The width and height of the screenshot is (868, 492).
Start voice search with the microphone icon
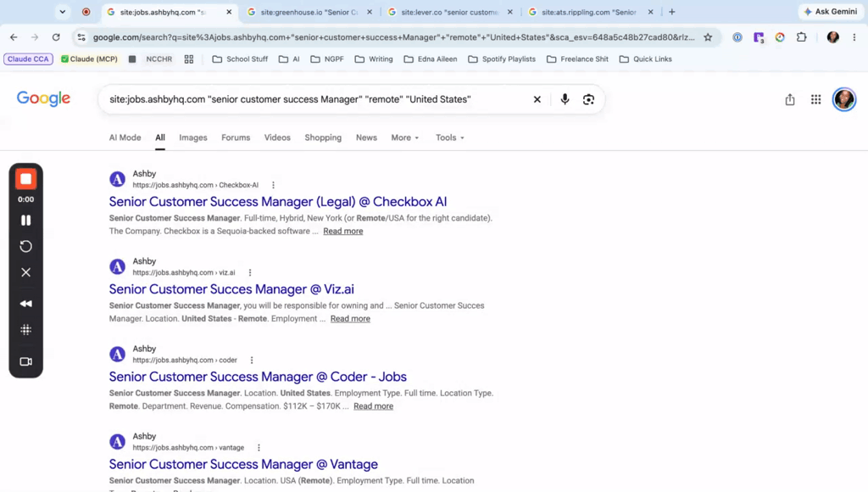565,99
